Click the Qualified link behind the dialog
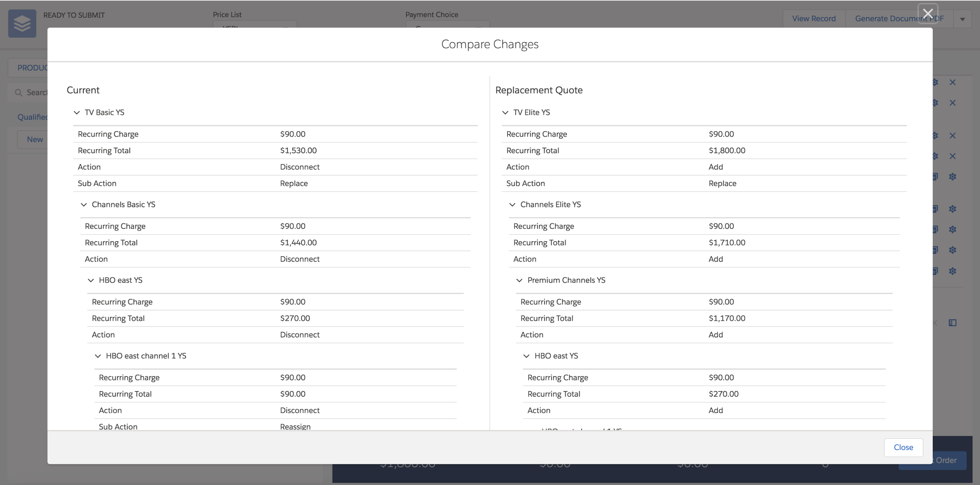980x485 pixels. [x=33, y=117]
